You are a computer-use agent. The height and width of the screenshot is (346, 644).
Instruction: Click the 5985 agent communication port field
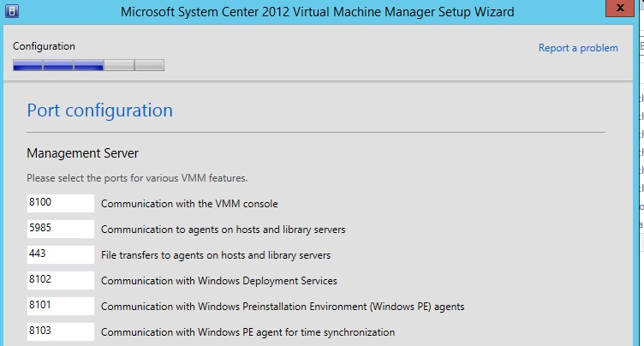pos(60,230)
